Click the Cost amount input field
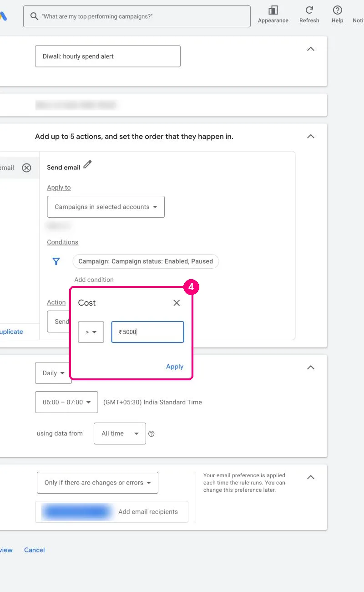The width and height of the screenshot is (364, 592). (x=147, y=332)
